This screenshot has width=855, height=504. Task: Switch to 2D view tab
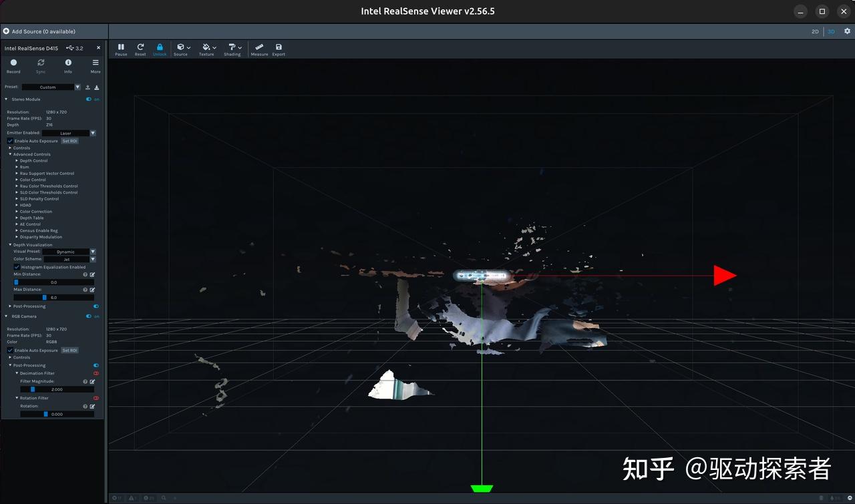tap(815, 31)
